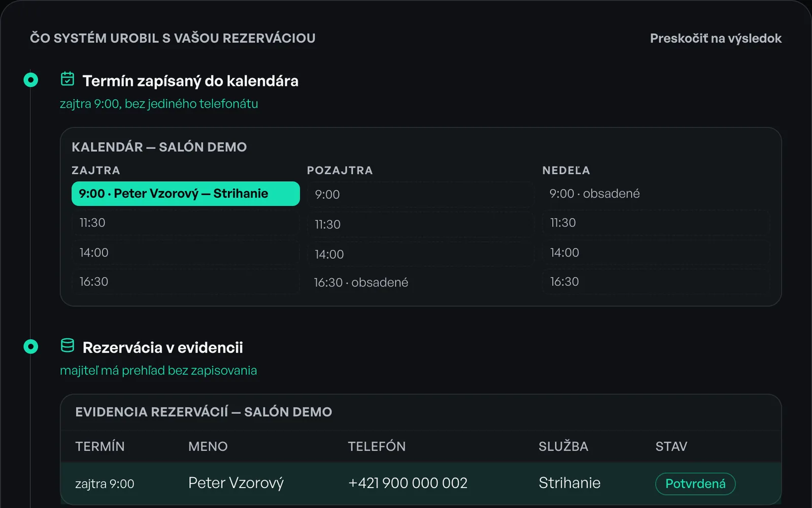Image resolution: width=812 pixels, height=508 pixels.
Task: Click Preskočiť na výsledok link
Action: (716, 38)
